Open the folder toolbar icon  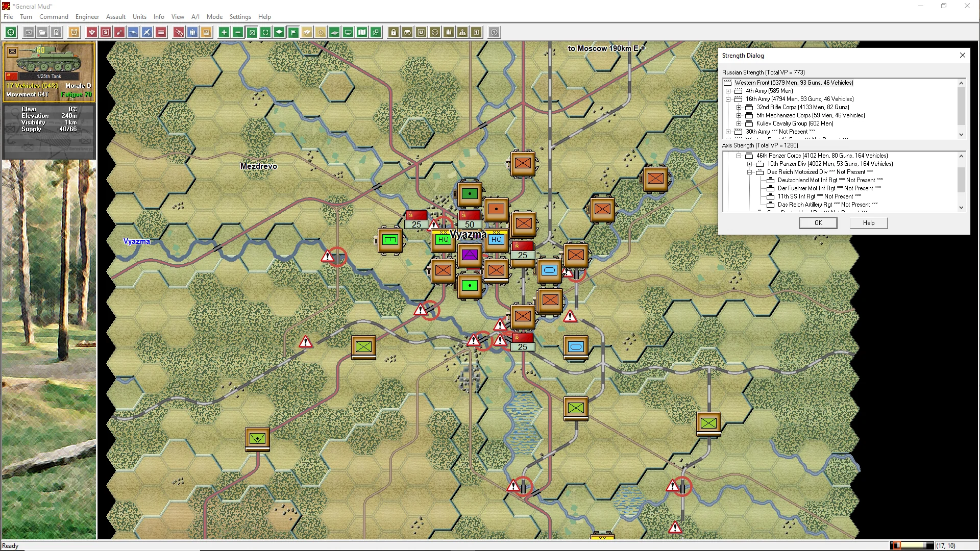[42, 32]
